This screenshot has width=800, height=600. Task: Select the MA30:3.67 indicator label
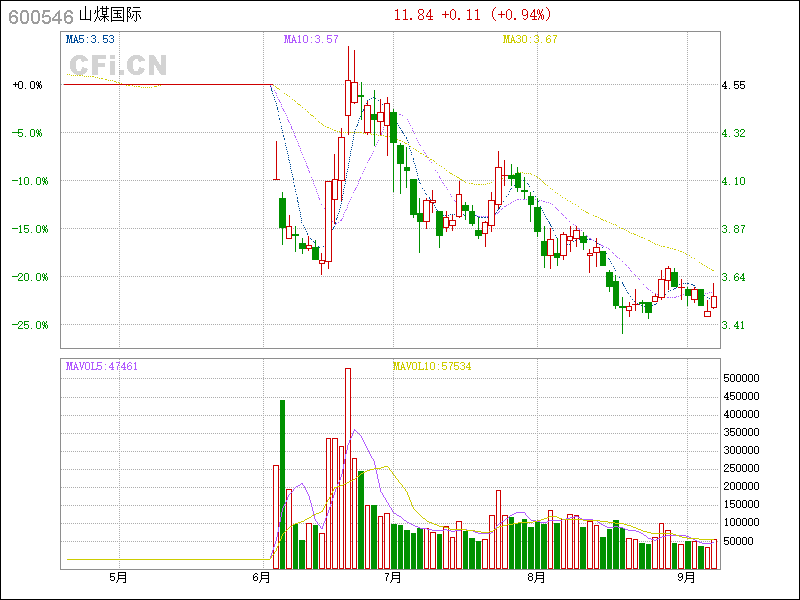pyautogui.click(x=529, y=39)
